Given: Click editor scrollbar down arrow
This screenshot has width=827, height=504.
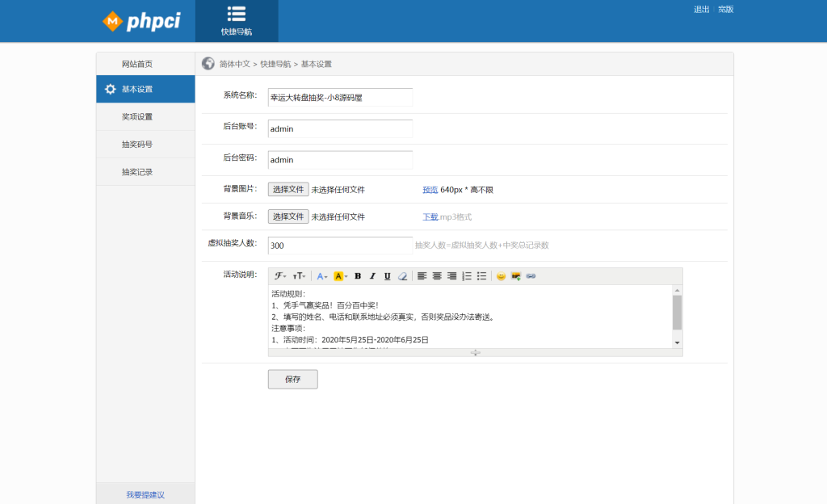Looking at the screenshot, I should click(678, 343).
